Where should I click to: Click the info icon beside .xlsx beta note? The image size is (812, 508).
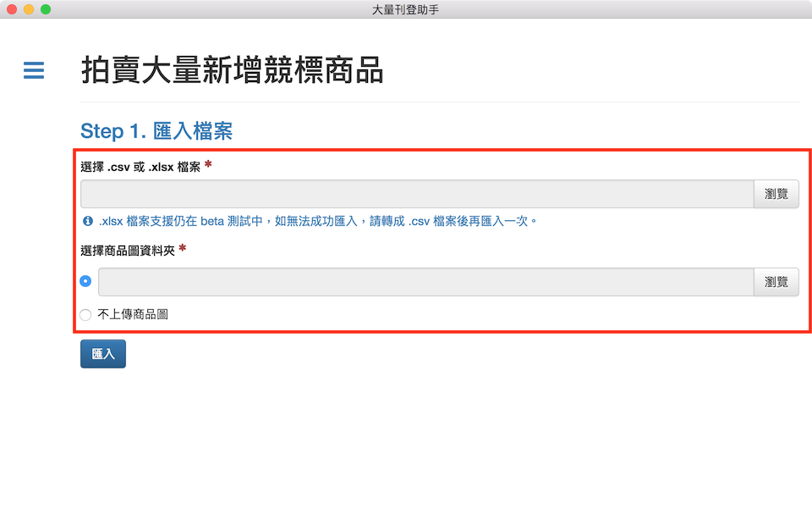pyautogui.click(x=87, y=221)
